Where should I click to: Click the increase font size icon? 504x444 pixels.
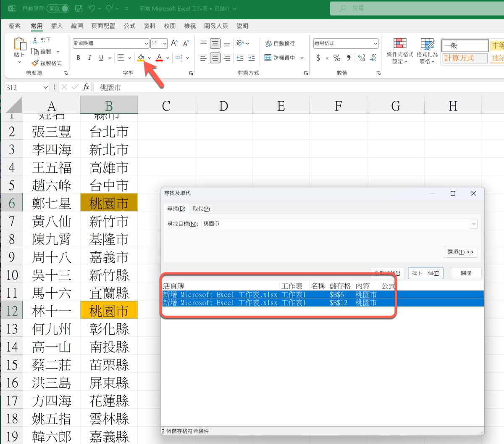(x=174, y=43)
